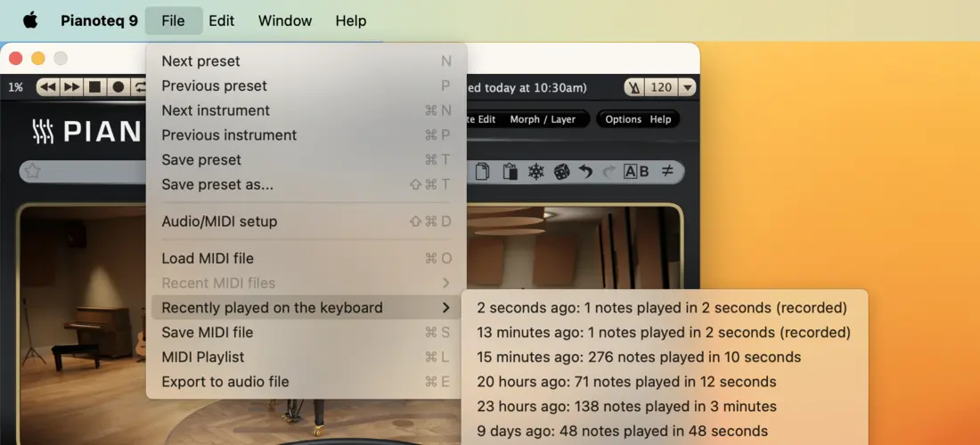
Task: Click the not-equal compare icon
Action: coord(667,172)
